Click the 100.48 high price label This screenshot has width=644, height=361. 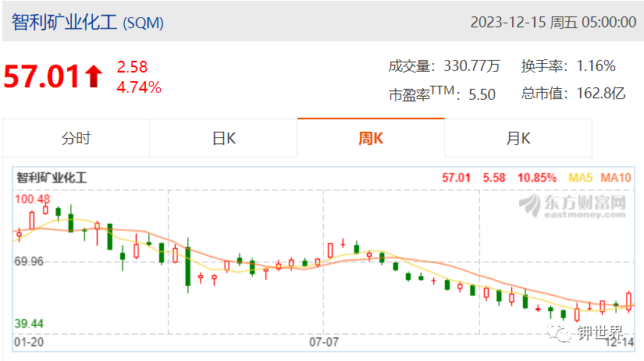point(32,200)
